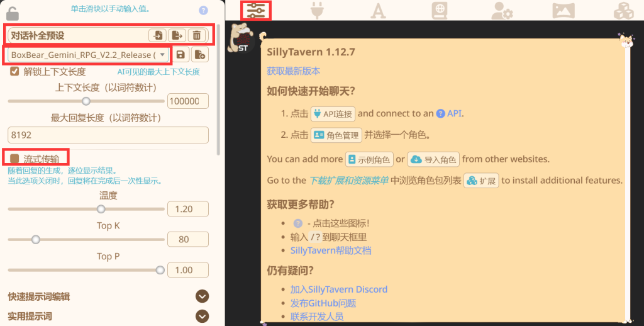This screenshot has height=326, width=644.
Task: Delete the preset with the trash icon
Action: point(197,35)
